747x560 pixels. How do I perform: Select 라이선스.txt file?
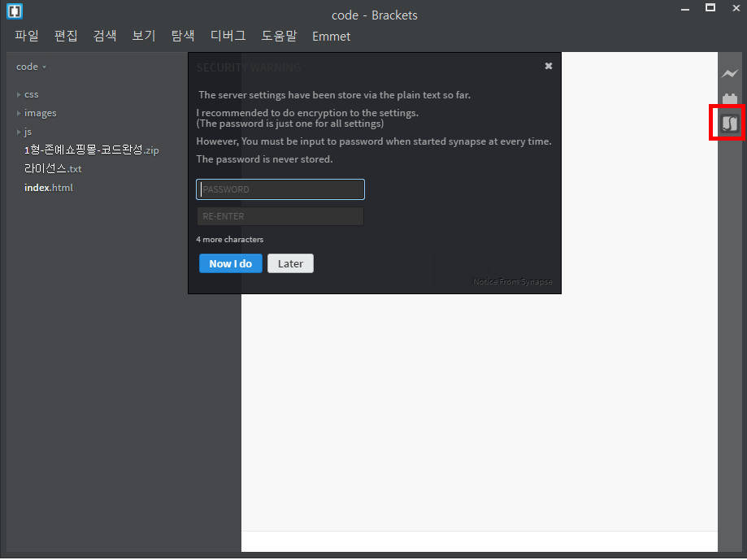53,168
